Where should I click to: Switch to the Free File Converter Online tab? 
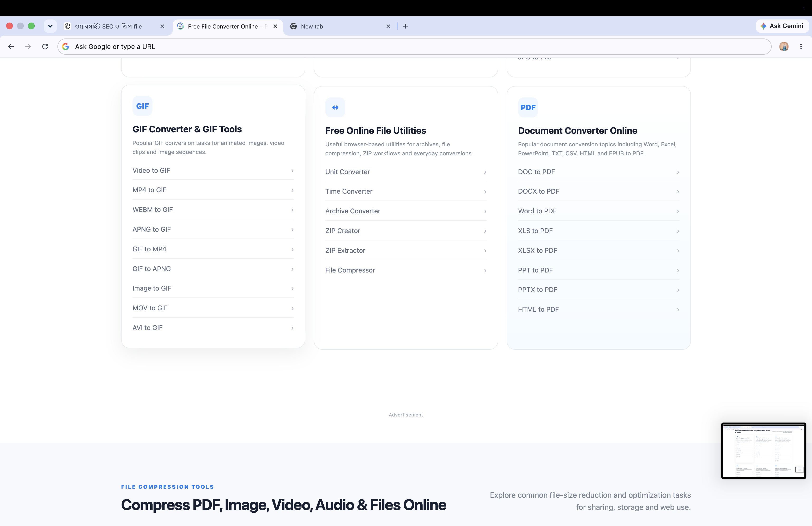(x=227, y=26)
